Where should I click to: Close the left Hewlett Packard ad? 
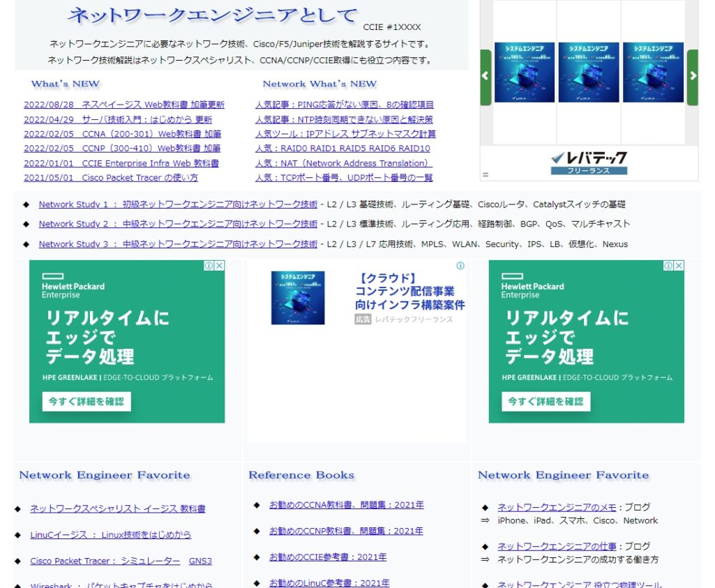pos(219,266)
